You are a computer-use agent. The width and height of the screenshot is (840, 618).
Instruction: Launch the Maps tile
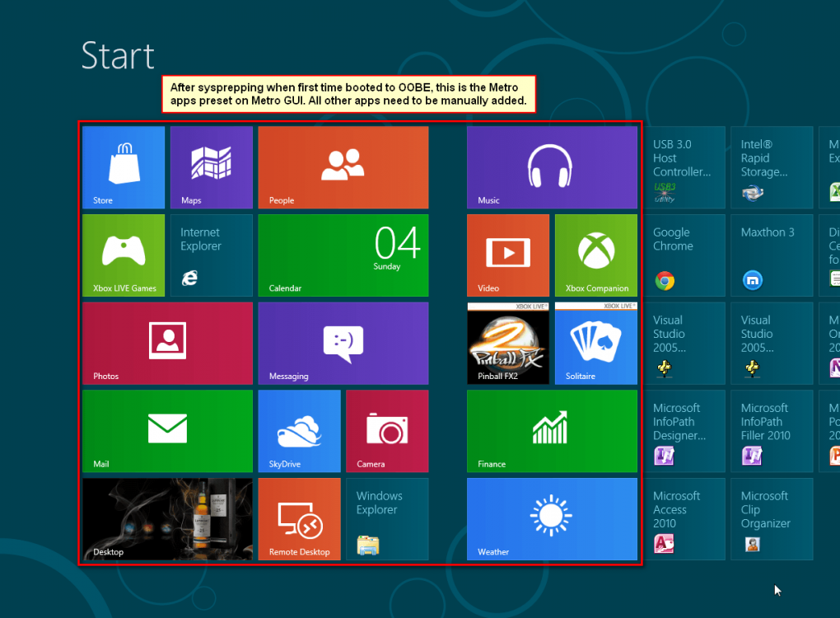pos(211,167)
